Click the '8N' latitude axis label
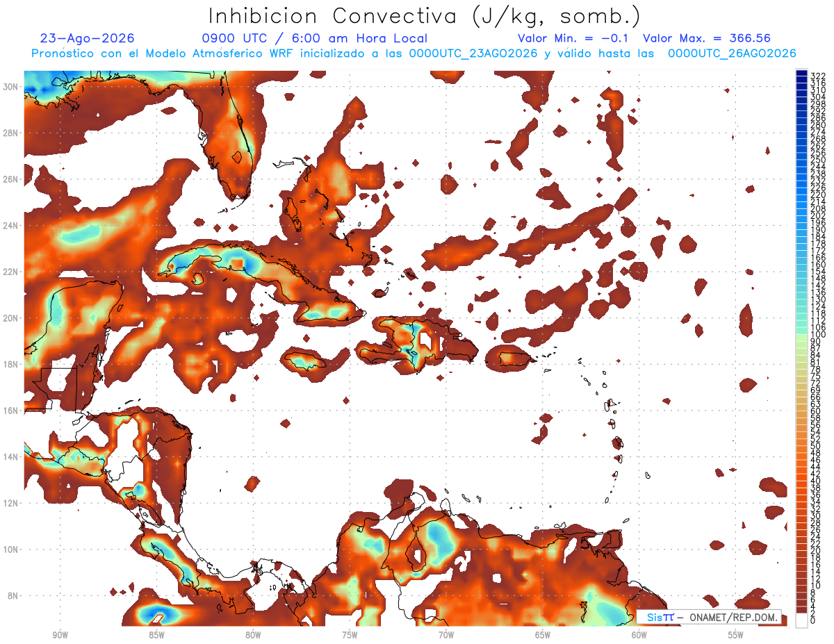 [x=13, y=595]
